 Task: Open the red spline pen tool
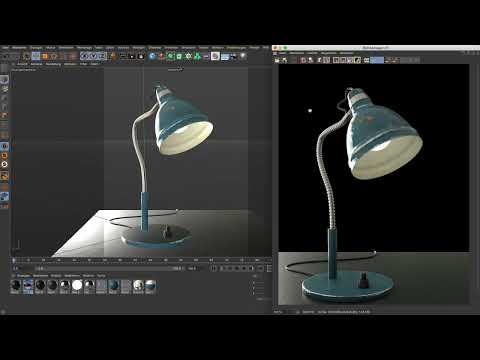click(x=161, y=56)
